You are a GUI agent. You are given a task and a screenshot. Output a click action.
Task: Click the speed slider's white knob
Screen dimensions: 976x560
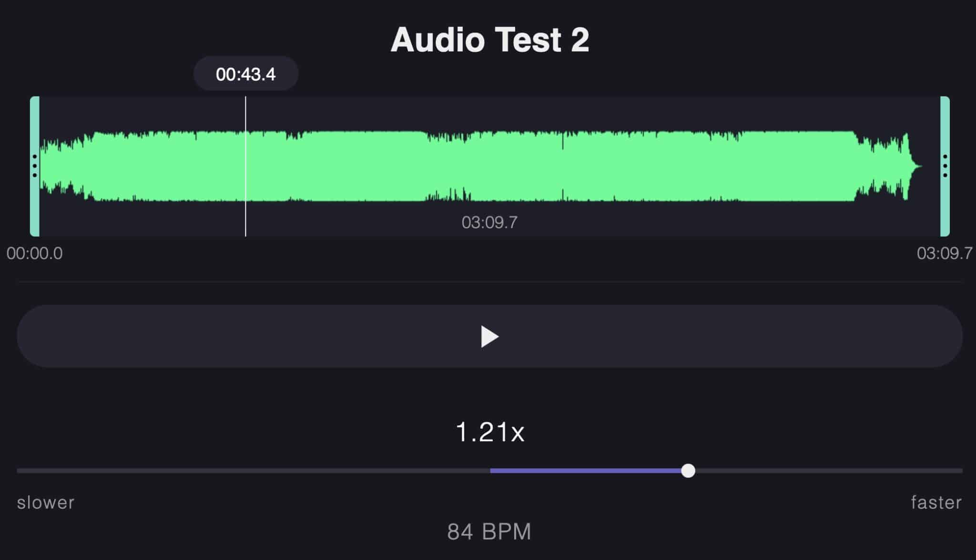688,470
